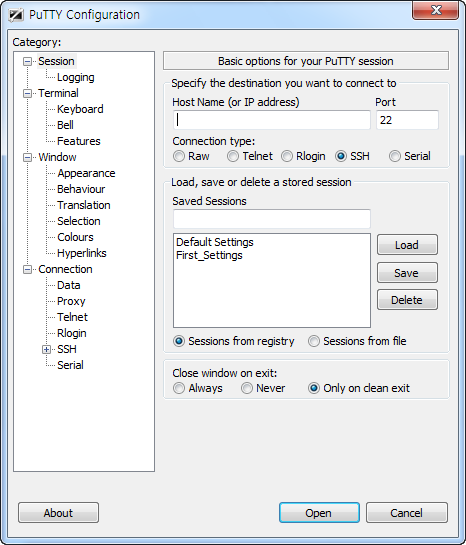Image resolution: width=466 pixels, height=545 pixels.
Task: Collapse the Terminal tree node
Action: (x=27, y=93)
